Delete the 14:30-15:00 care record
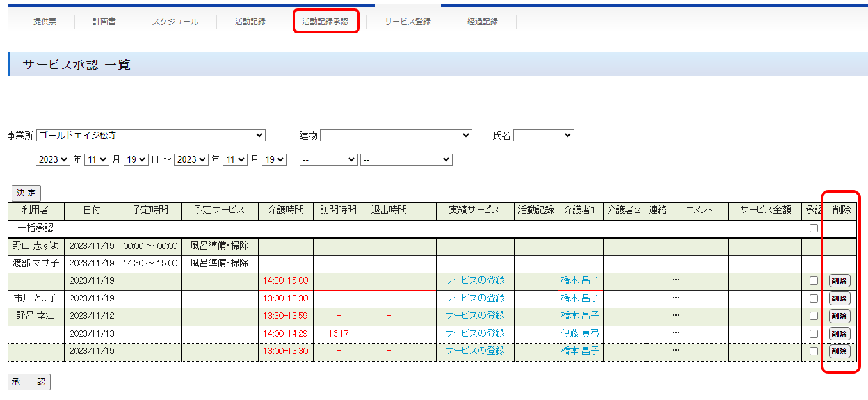The image size is (868, 400). pos(839,280)
